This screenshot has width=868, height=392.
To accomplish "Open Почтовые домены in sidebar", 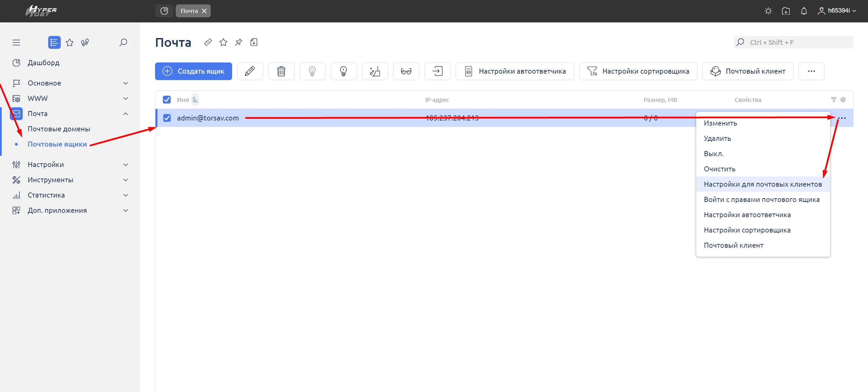I will pyautogui.click(x=59, y=129).
